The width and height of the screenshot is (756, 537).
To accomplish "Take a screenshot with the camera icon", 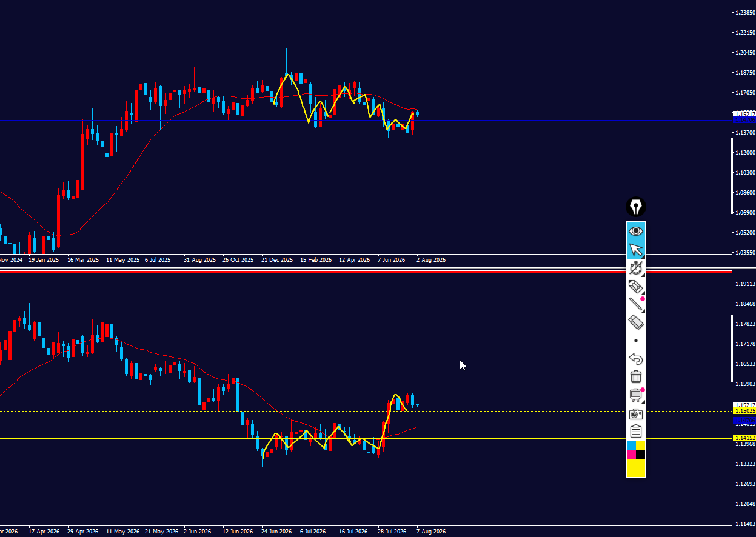I will [x=636, y=413].
